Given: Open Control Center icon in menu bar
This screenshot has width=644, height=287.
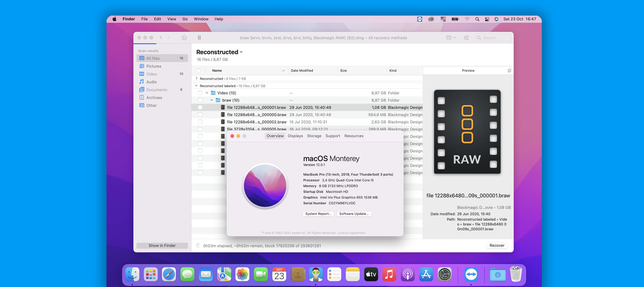Looking at the screenshot, I should (x=487, y=19).
